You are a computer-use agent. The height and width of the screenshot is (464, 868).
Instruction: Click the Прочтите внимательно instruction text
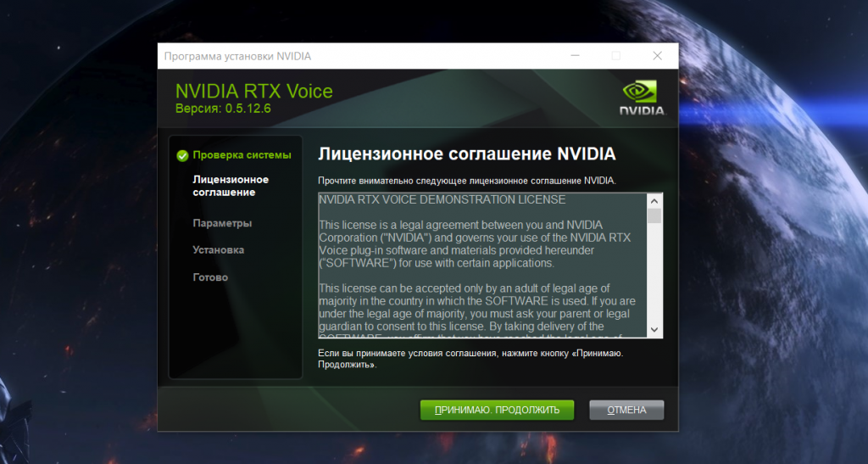[x=467, y=181]
